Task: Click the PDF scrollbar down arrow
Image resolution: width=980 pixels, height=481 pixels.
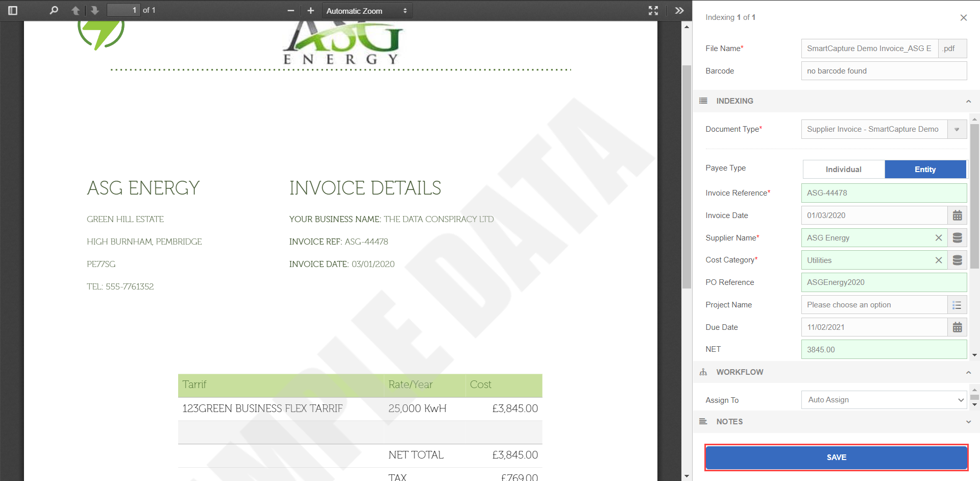Action: pos(687,476)
